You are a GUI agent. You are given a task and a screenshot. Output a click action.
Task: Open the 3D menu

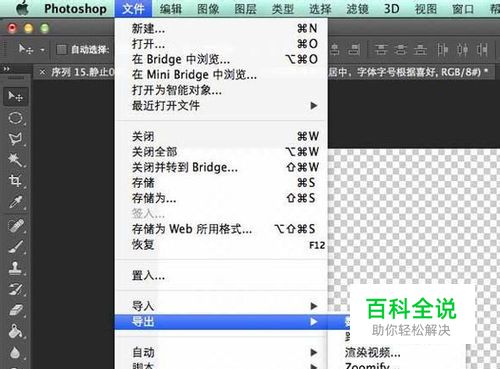click(392, 9)
